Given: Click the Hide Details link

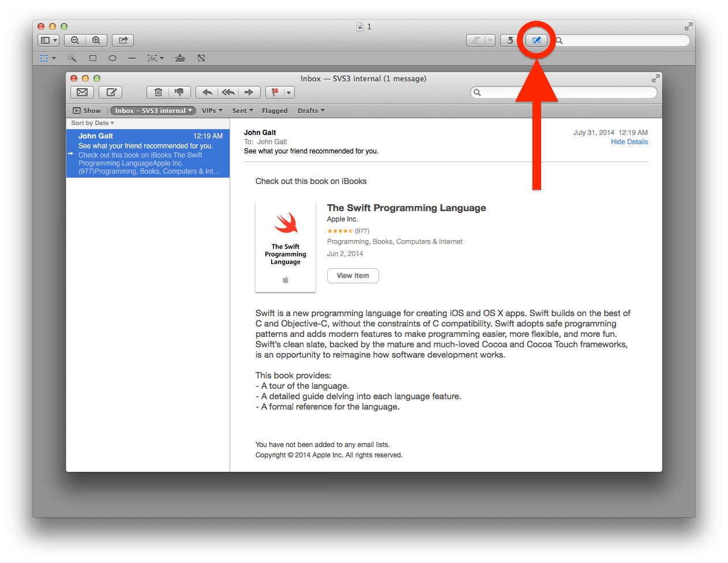Looking at the screenshot, I should click(x=629, y=141).
